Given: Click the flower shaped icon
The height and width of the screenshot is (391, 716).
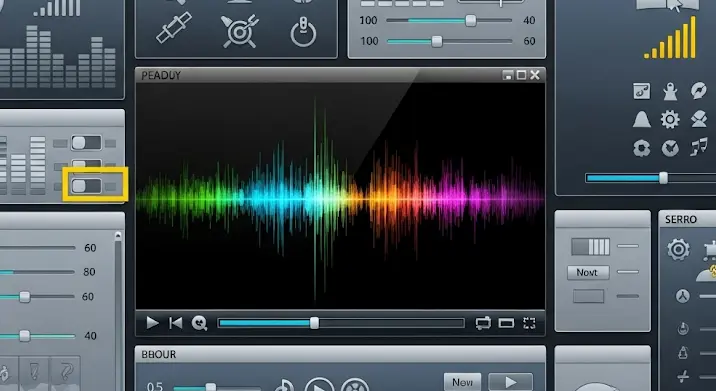Looking at the screenshot, I should tap(642, 148).
